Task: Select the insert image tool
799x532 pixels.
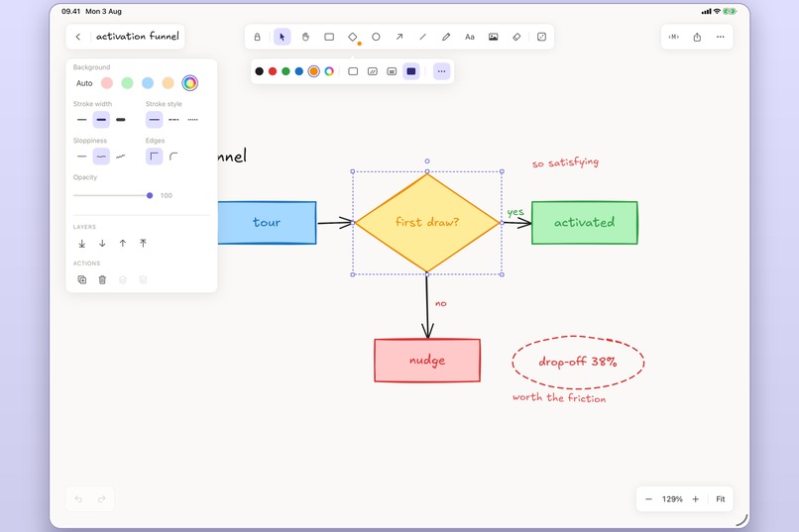Action: click(494, 37)
